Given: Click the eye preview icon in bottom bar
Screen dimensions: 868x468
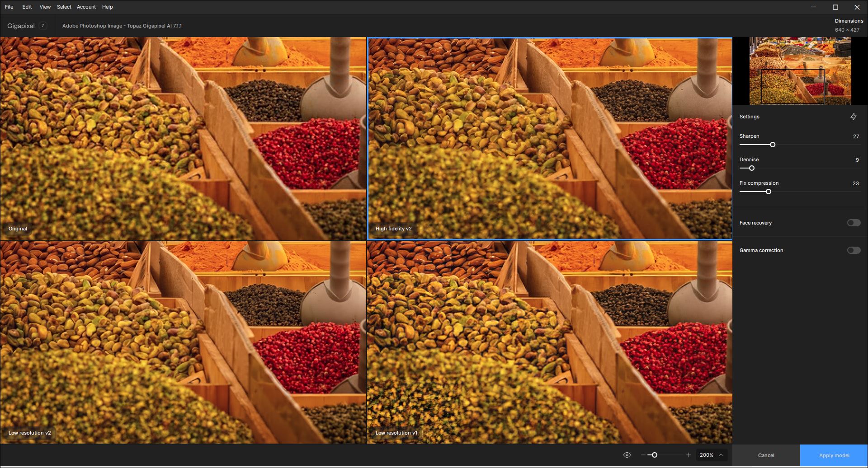Looking at the screenshot, I should click(627, 455).
